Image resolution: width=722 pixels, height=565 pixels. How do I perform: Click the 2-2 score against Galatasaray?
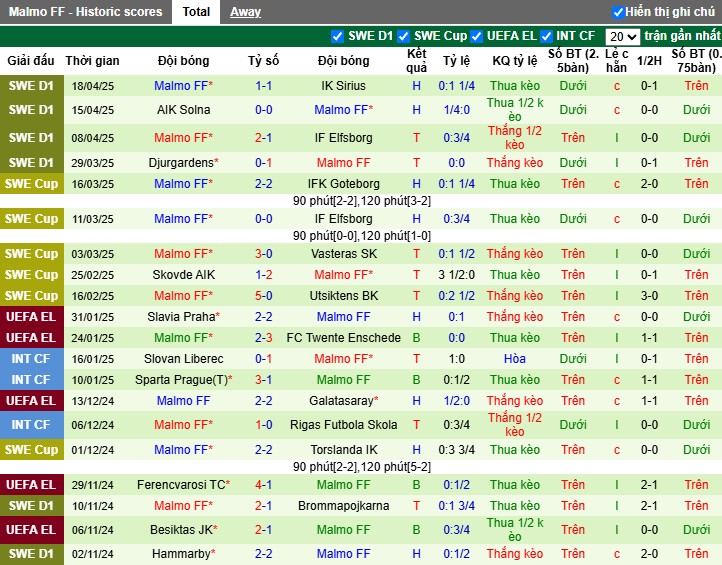(x=263, y=401)
